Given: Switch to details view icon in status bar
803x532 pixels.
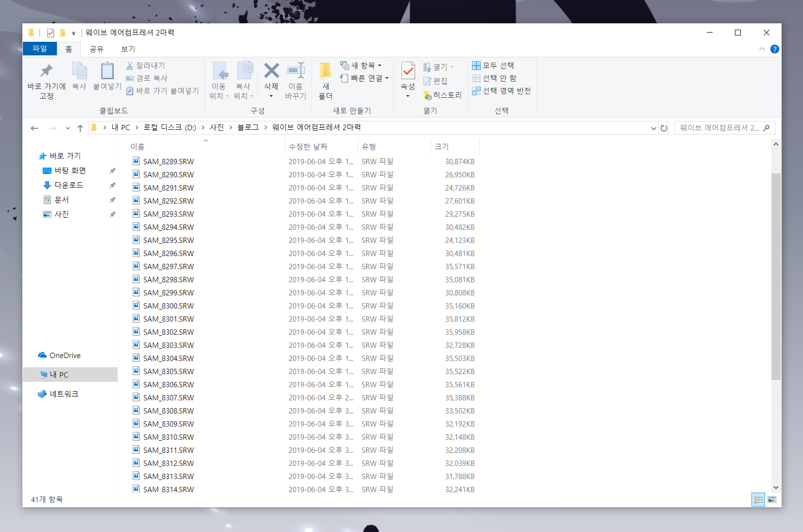Looking at the screenshot, I should pyautogui.click(x=758, y=499).
